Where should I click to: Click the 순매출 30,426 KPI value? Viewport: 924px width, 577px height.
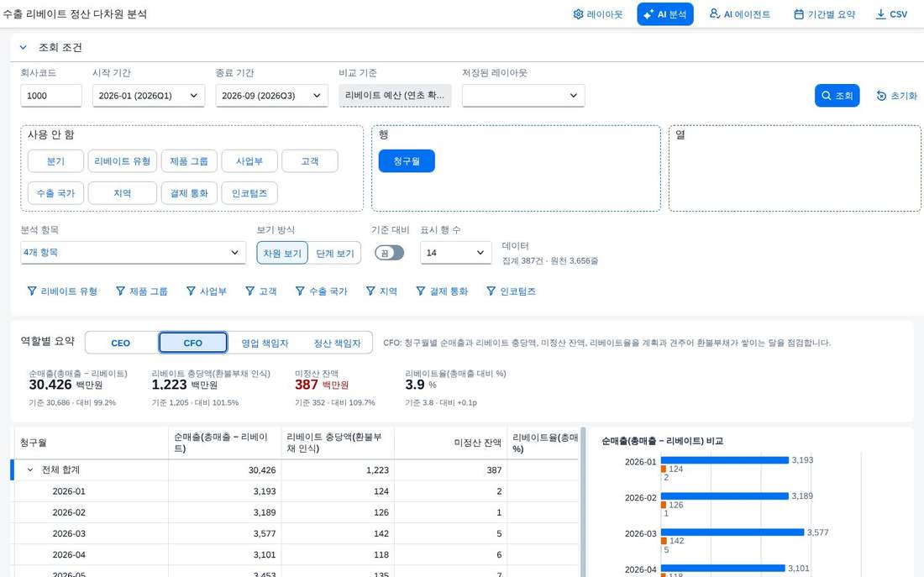coord(50,385)
